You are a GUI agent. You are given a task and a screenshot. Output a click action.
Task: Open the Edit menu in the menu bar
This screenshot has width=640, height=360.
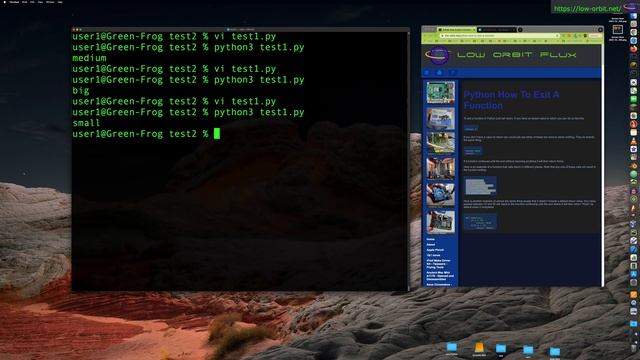click(32, 2)
